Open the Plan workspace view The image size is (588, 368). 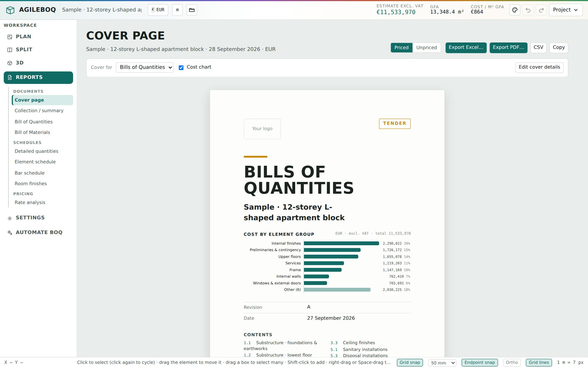point(38,37)
